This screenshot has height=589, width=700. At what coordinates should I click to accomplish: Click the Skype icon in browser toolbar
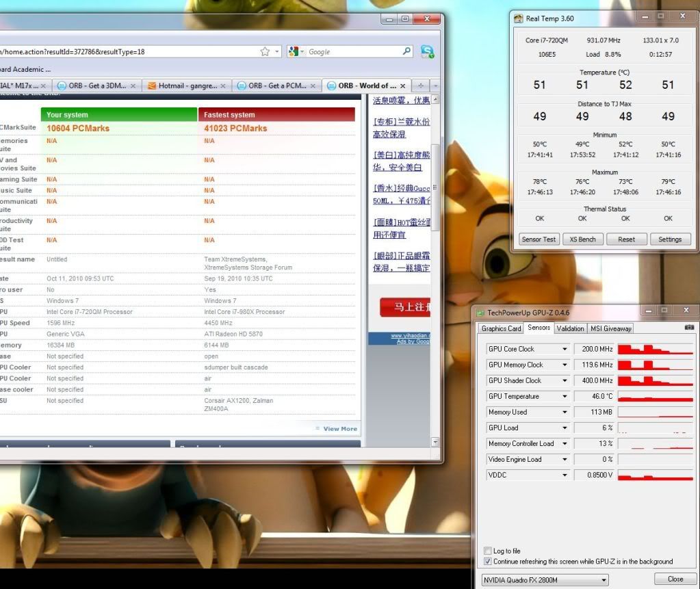pyautogui.click(x=427, y=51)
